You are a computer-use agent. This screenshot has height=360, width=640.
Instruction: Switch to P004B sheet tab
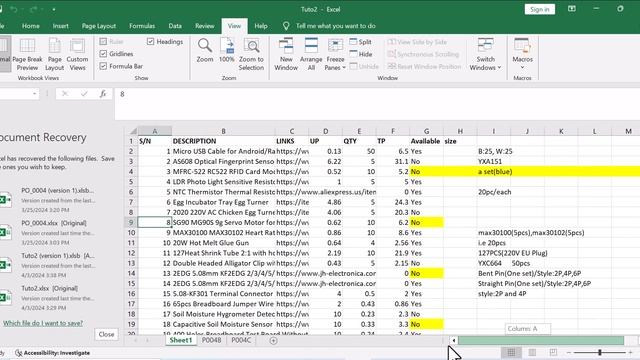click(x=211, y=340)
